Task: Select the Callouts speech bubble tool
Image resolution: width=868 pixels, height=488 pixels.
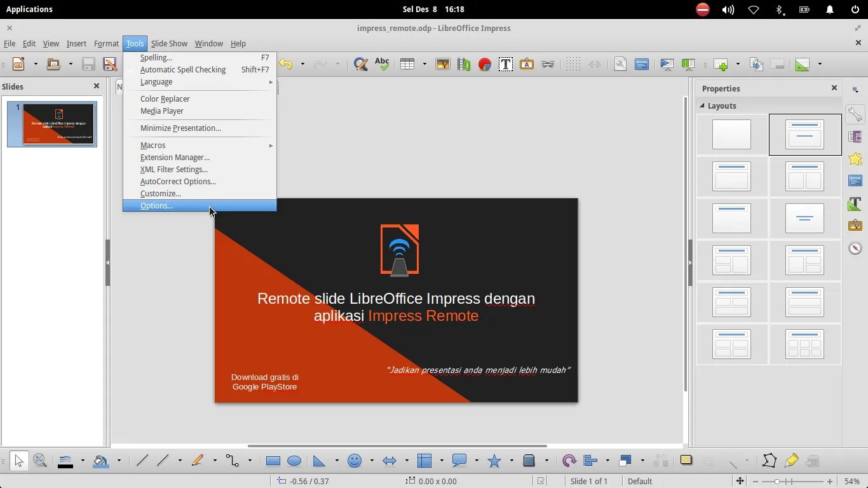Action: [x=459, y=461]
